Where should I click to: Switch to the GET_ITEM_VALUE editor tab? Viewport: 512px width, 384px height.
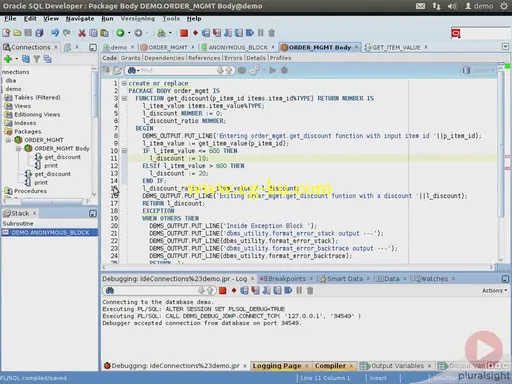click(x=396, y=47)
